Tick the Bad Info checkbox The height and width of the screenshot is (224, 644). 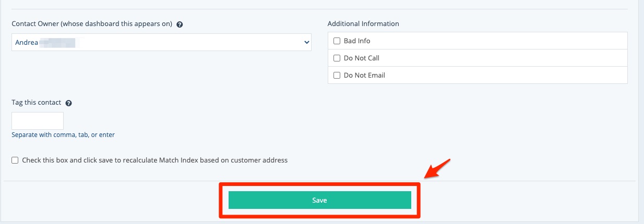pyautogui.click(x=337, y=41)
